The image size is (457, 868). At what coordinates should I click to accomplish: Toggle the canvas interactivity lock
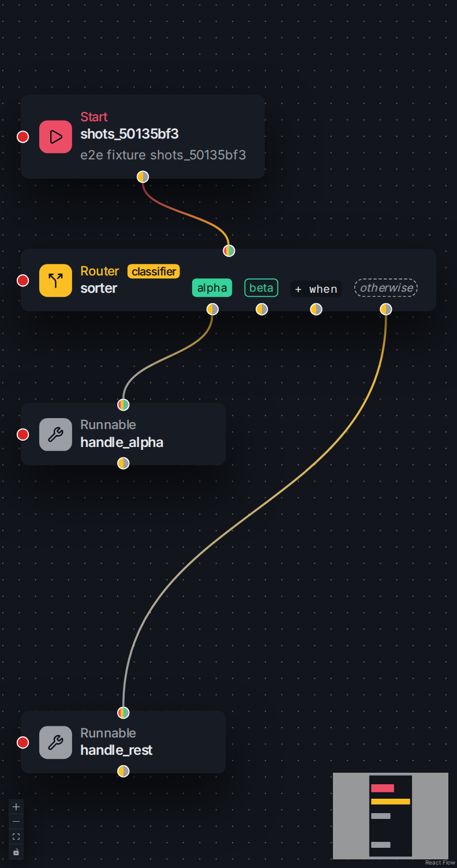coord(16,852)
